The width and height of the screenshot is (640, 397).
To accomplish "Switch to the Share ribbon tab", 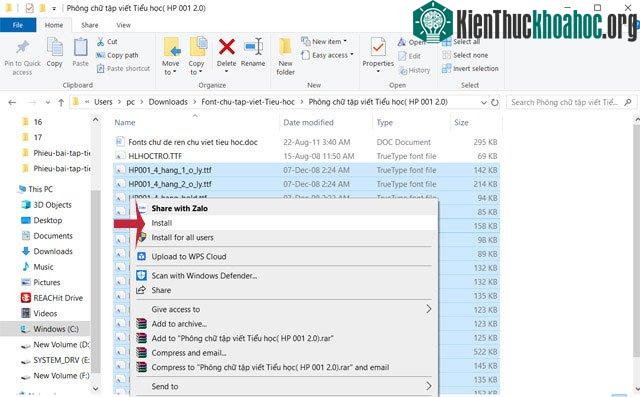I will point(90,25).
